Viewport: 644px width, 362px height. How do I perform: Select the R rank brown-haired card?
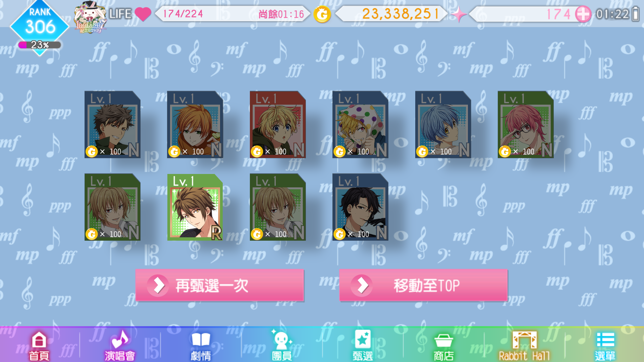[195, 207]
